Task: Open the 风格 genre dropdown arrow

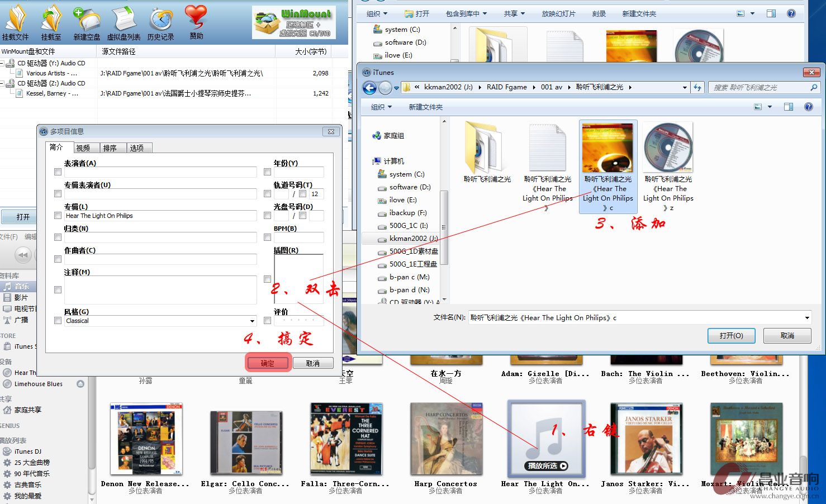Action: point(252,321)
